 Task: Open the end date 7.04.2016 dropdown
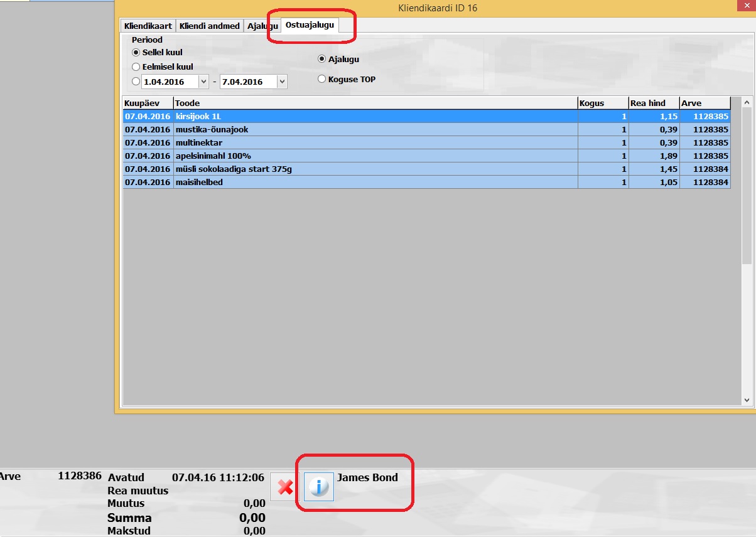click(282, 82)
